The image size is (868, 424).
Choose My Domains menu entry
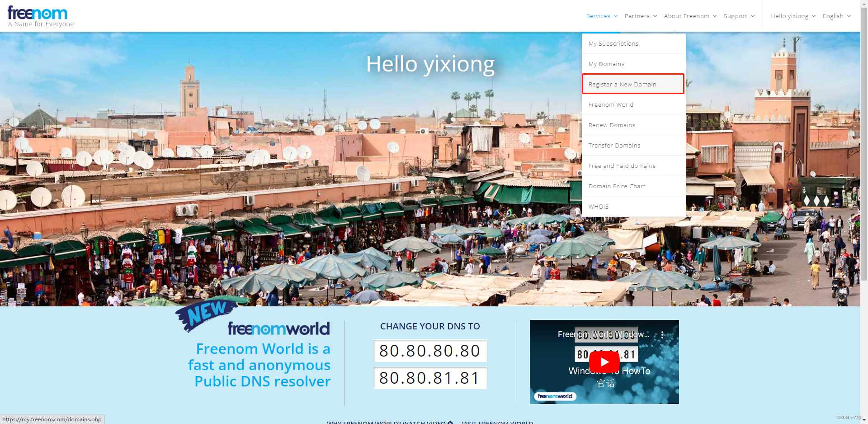coord(633,64)
